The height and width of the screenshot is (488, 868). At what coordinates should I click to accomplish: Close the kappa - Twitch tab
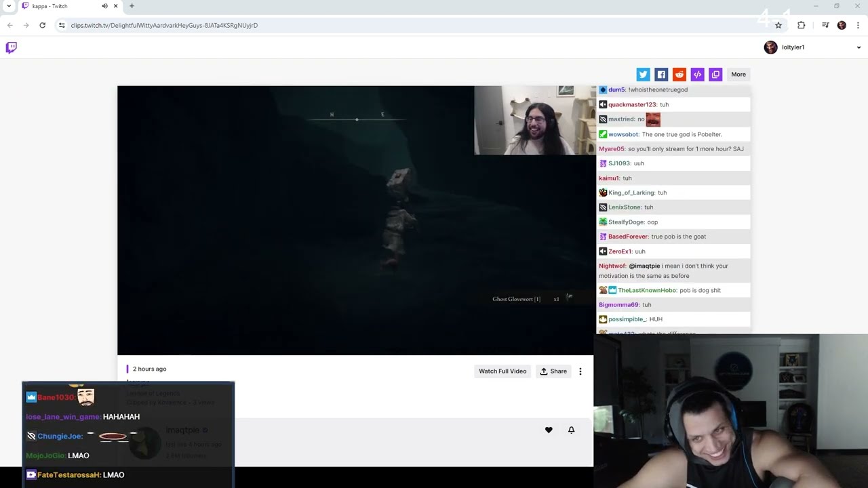pos(116,6)
